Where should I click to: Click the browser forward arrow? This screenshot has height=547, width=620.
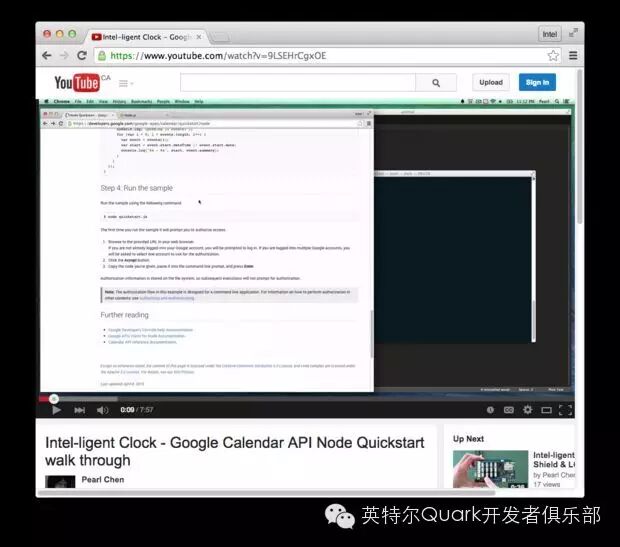point(64,56)
